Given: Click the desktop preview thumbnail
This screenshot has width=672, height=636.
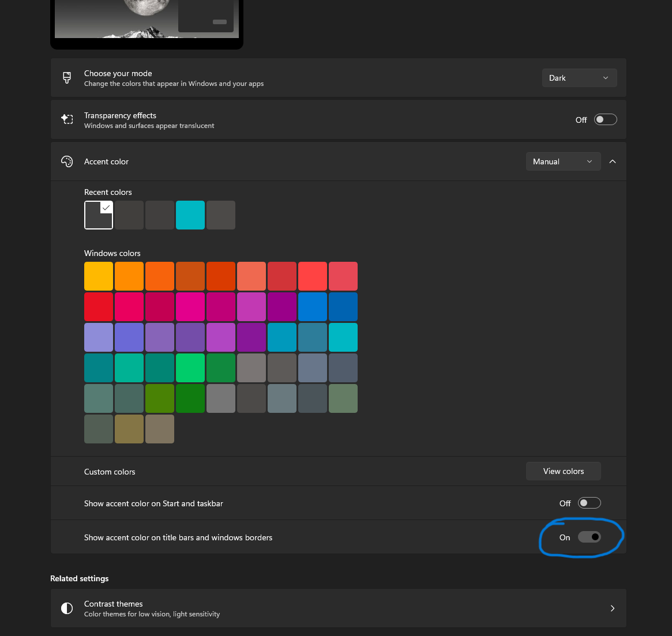Looking at the screenshot, I should point(147,20).
